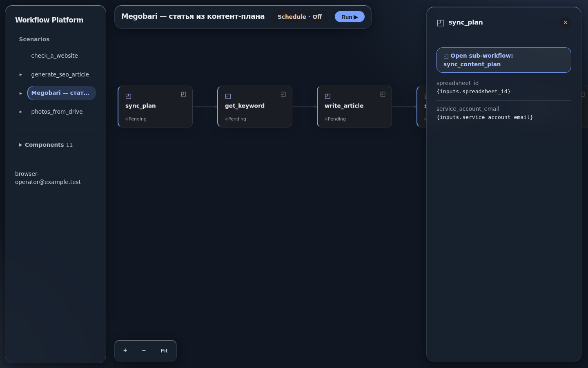Image resolution: width=588 pixels, height=368 pixels.
Task: Select the write_article node name on canvas
Action: coord(344,105)
